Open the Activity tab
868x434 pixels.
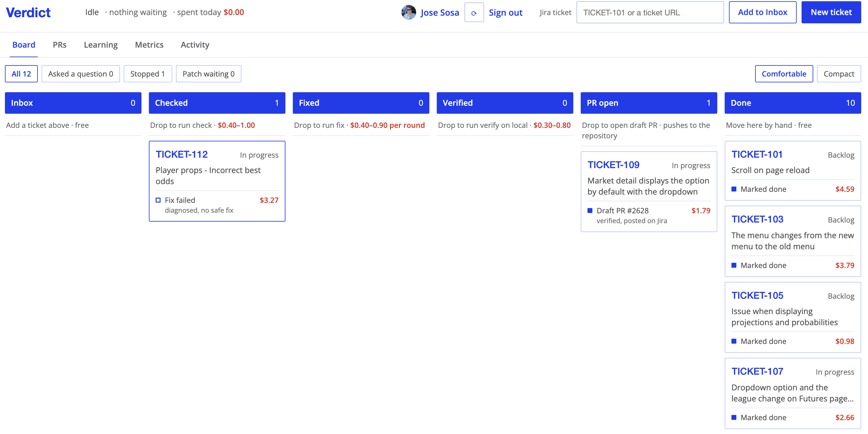(x=195, y=45)
